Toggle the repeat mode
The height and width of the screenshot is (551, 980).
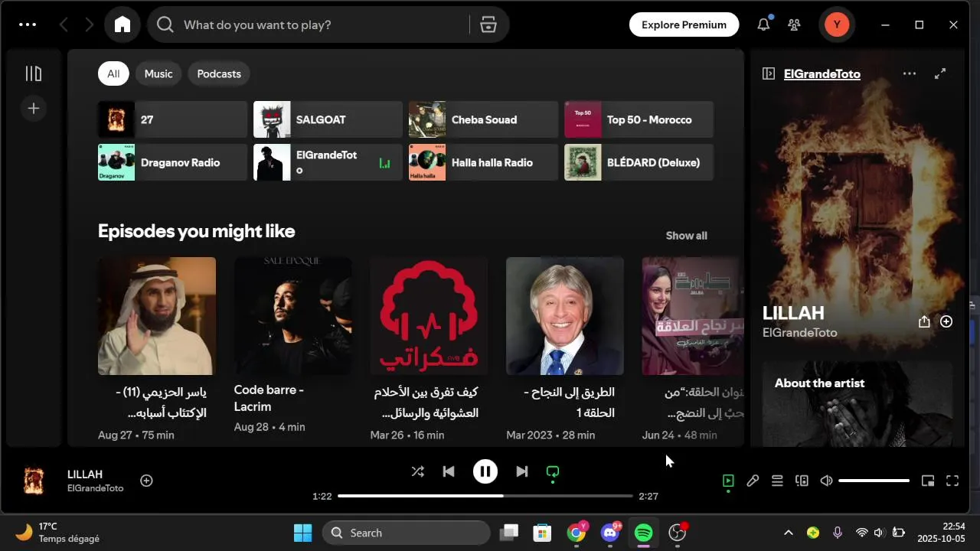coord(553,471)
